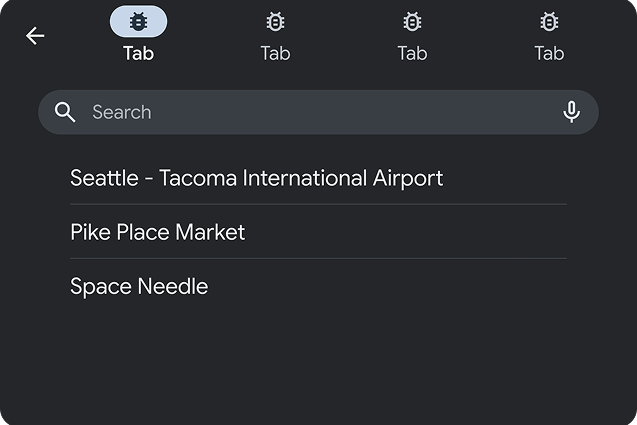Click the bug icon of the second tab
The height and width of the screenshot is (425, 637).
click(x=275, y=21)
